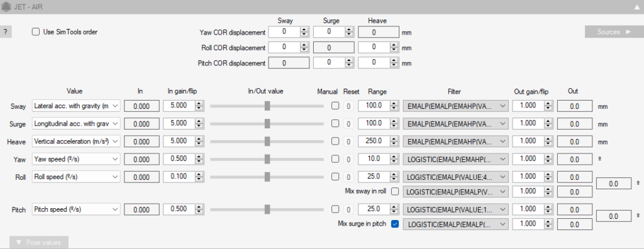Viewport: 644px width, 249px height.
Task: Click Roll In gain field showing 0.100
Action: point(179,176)
